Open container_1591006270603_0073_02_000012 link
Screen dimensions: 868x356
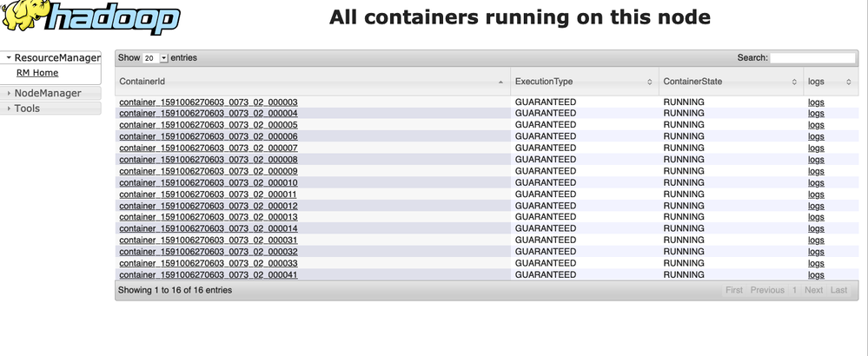tap(209, 206)
